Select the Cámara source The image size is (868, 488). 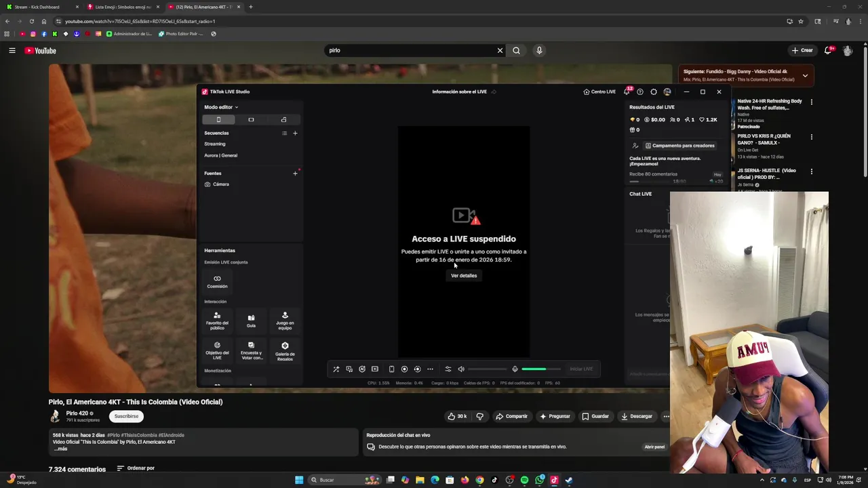point(217,184)
